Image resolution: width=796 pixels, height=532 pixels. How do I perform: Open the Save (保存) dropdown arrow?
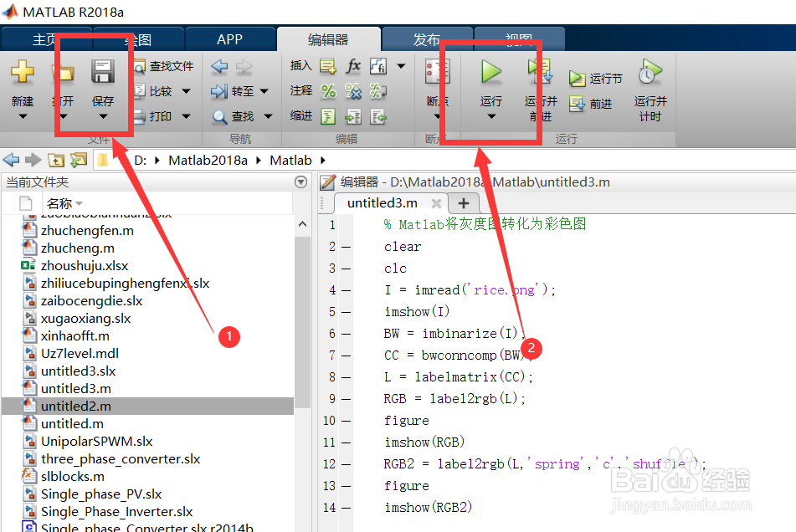coord(103,116)
